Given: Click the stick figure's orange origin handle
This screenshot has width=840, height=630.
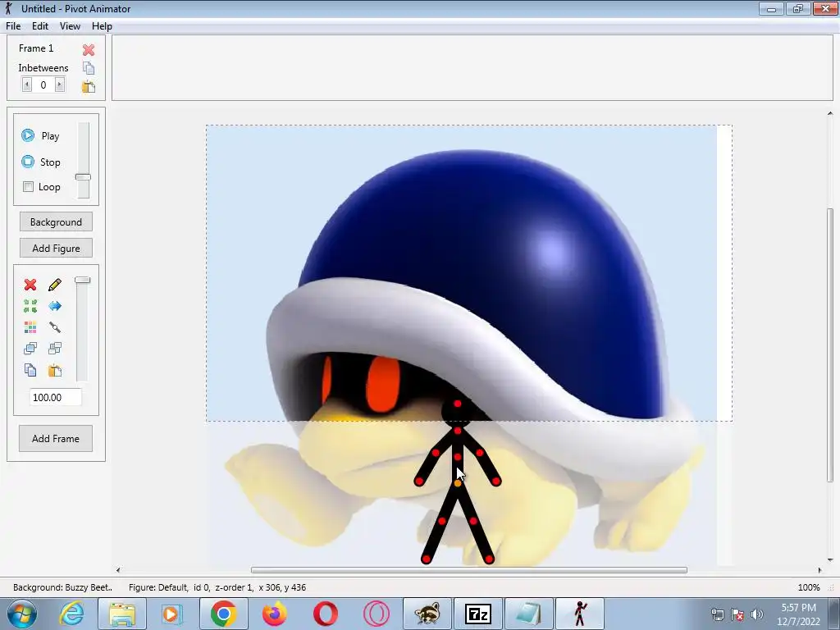Looking at the screenshot, I should pyautogui.click(x=458, y=483).
